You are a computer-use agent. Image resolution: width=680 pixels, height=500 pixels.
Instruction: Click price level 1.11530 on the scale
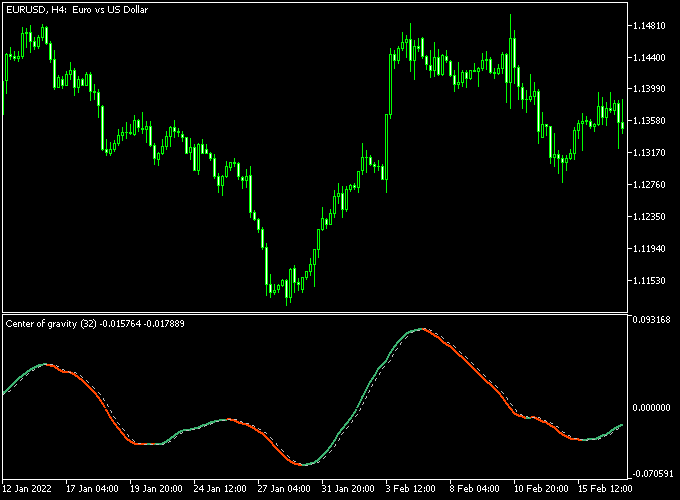click(x=649, y=281)
